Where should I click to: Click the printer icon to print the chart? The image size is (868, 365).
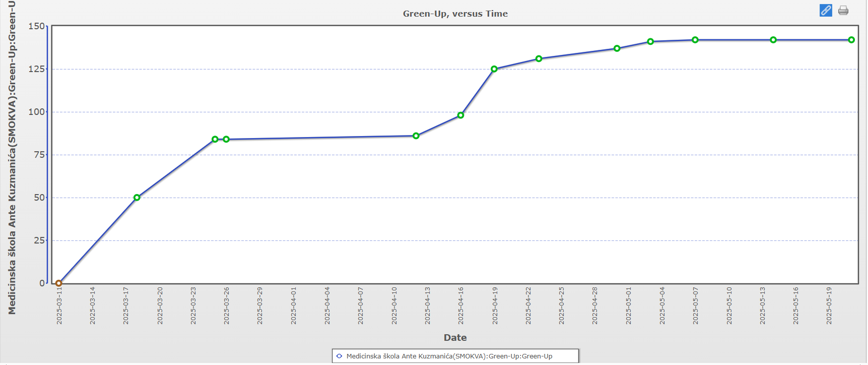(x=843, y=11)
